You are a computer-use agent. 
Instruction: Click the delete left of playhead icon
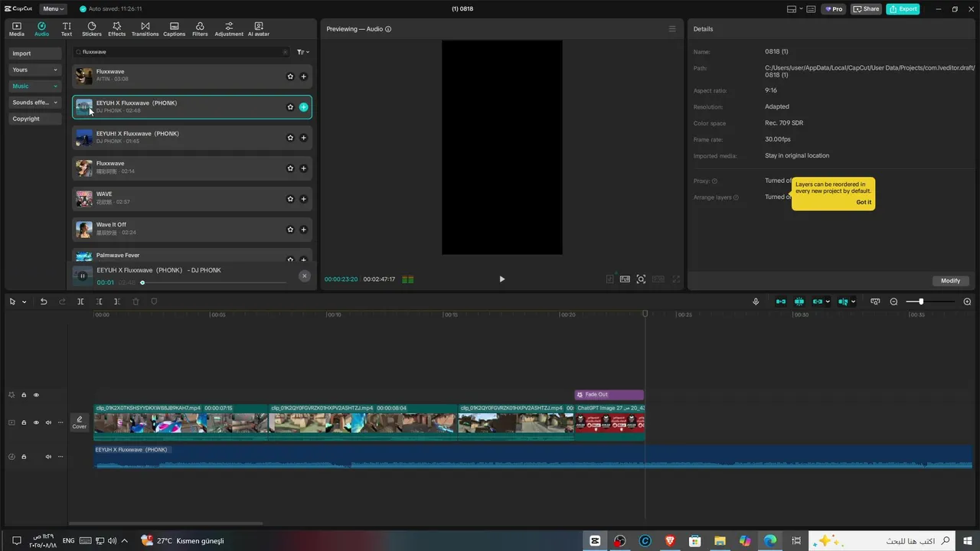click(x=99, y=302)
